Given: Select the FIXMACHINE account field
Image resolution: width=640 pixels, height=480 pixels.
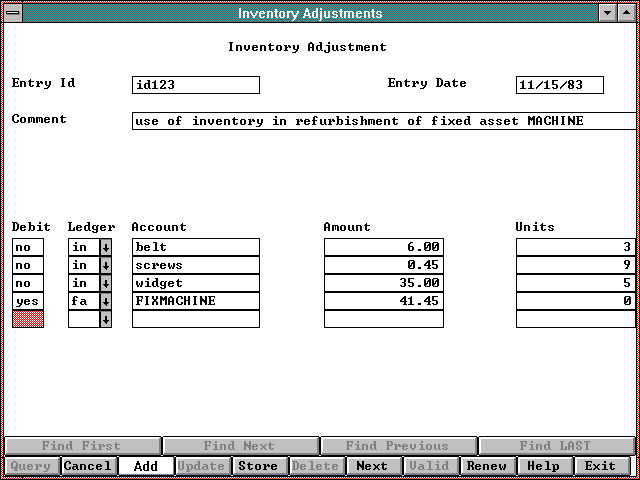Looking at the screenshot, I should click(x=195, y=301).
